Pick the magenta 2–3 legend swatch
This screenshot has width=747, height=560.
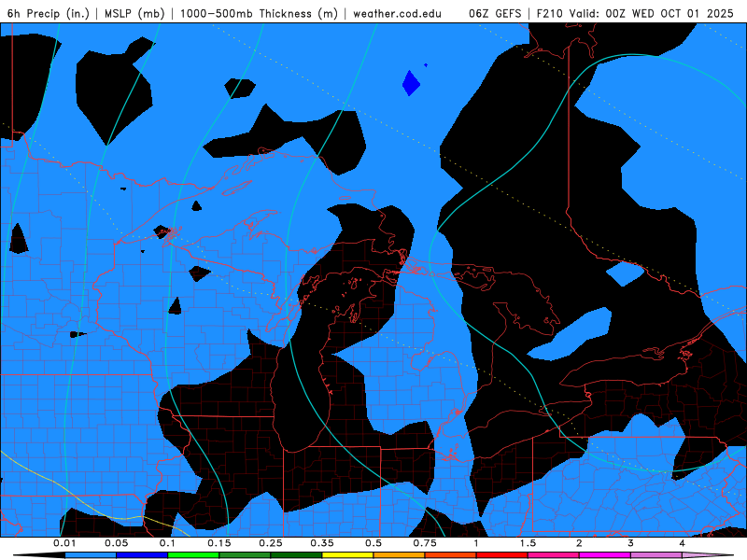click(605, 555)
